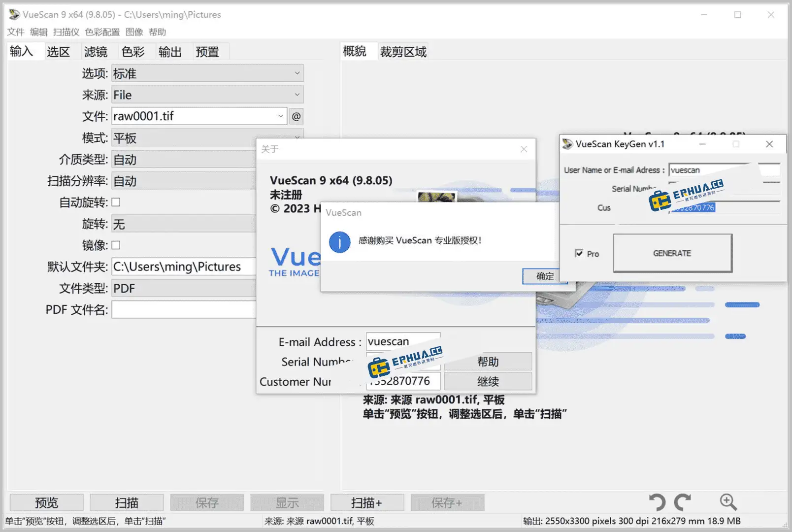Open the 色彩配置 menu

point(102,32)
